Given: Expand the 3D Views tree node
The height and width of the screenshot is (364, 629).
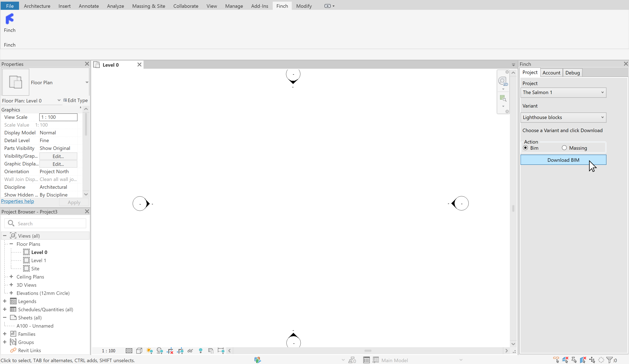Looking at the screenshot, I should click(11, 285).
